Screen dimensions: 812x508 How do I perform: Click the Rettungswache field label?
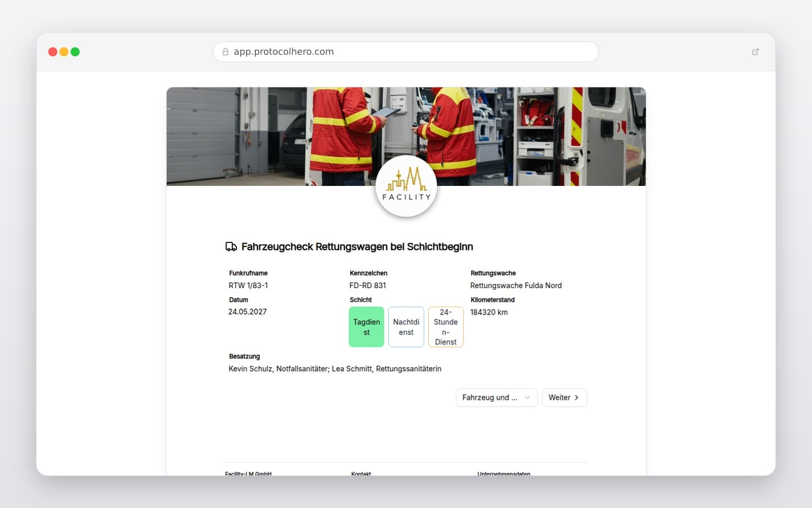pyautogui.click(x=493, y=273)
